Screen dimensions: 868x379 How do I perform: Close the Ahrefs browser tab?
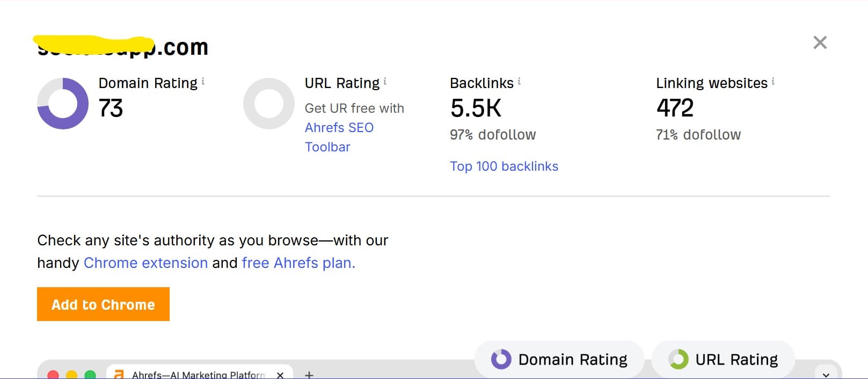(280, 375)
